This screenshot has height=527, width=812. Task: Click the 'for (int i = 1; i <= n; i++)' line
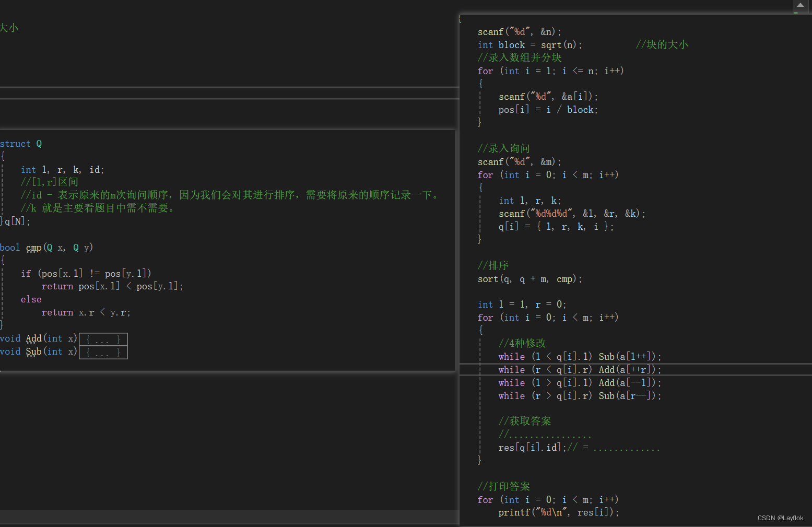(551, 71)
